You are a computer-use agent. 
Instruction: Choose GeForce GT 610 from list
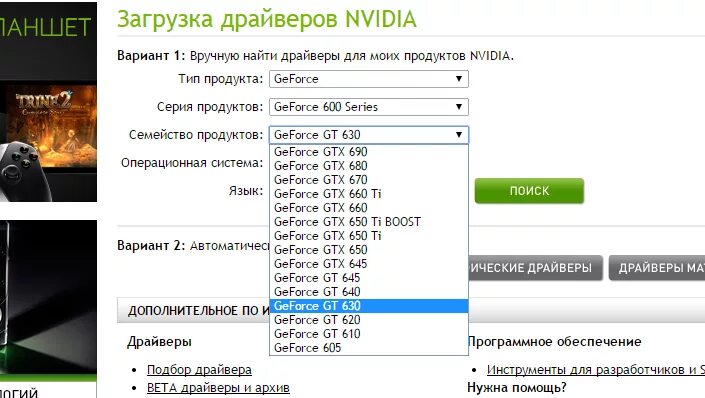[369, 334]
